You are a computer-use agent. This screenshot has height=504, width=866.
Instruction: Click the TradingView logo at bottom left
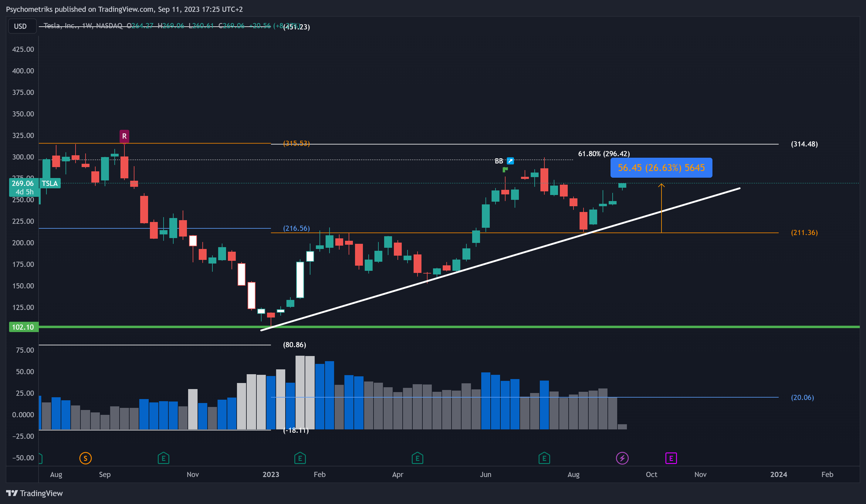click(x=34, y=493)
